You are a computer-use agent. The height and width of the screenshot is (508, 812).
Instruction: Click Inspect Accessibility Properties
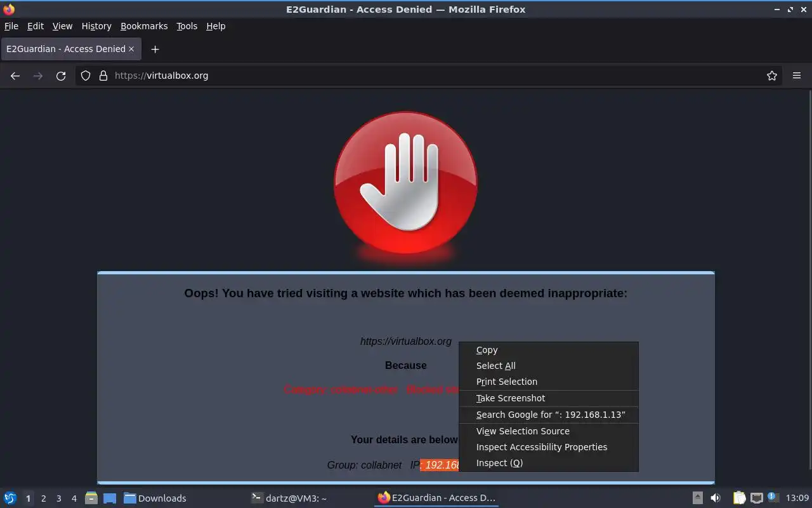tap(549, 447)
